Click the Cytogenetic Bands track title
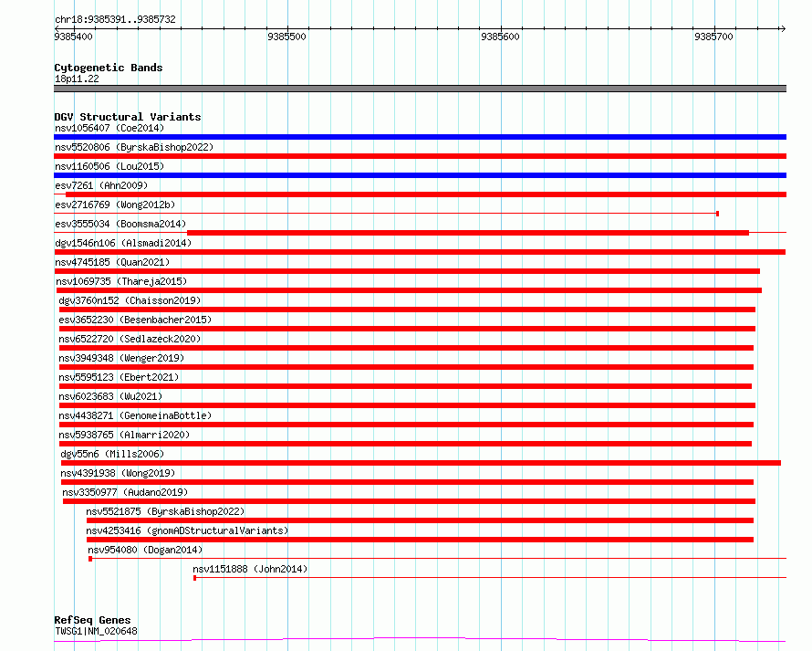Viewport: 812px width, 651px height. coord(109,68)
